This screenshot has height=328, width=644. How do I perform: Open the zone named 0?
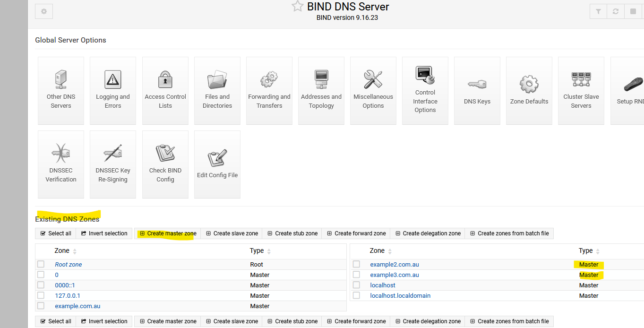click(57, 275)
